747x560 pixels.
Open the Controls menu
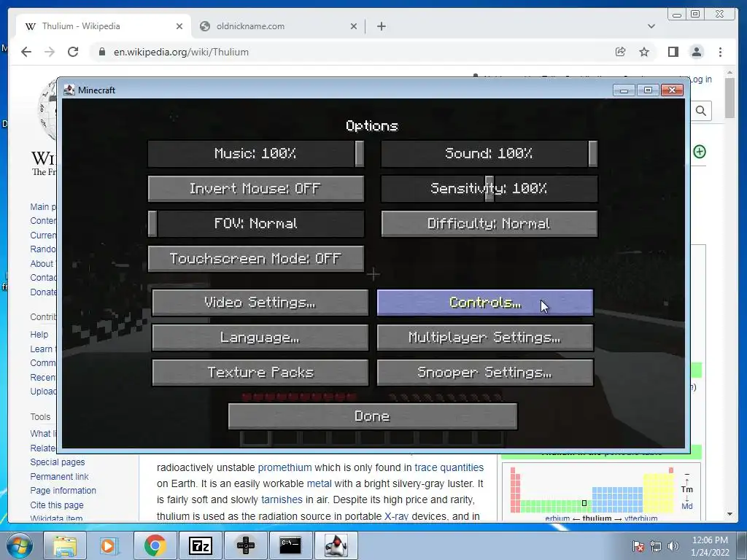point(485,303)
